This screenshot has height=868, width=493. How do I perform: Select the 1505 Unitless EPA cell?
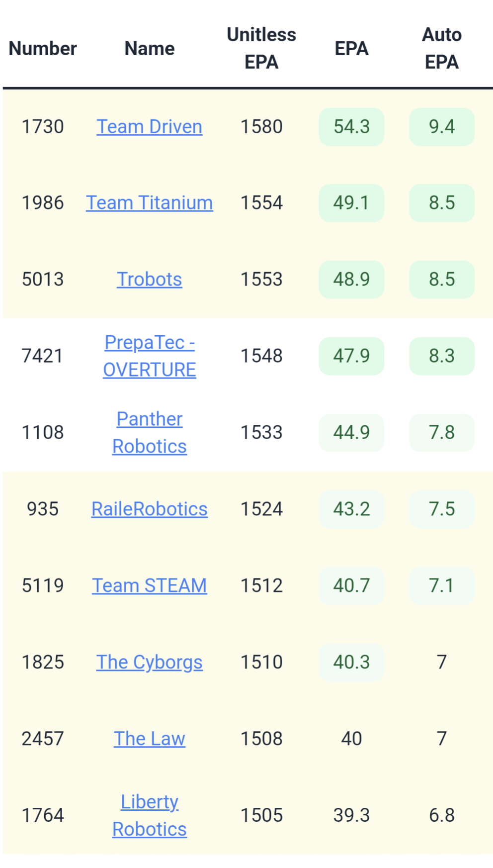click(x=261, y=816)
